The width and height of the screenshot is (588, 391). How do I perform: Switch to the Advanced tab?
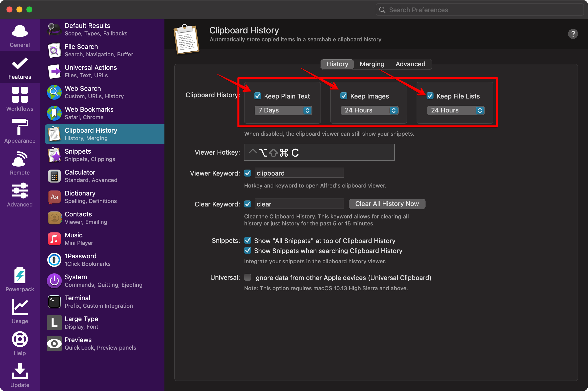tap(410, 64)
